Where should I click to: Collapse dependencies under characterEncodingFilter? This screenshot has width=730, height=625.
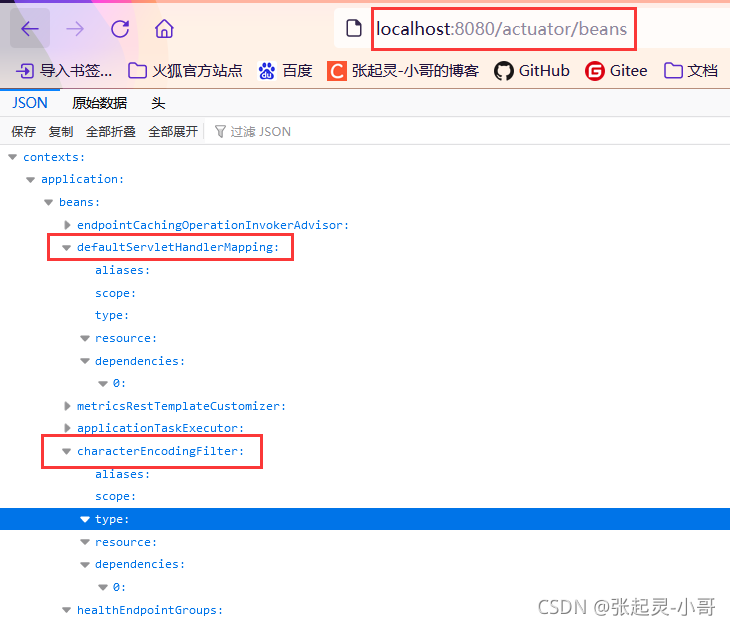click(85, 564)
